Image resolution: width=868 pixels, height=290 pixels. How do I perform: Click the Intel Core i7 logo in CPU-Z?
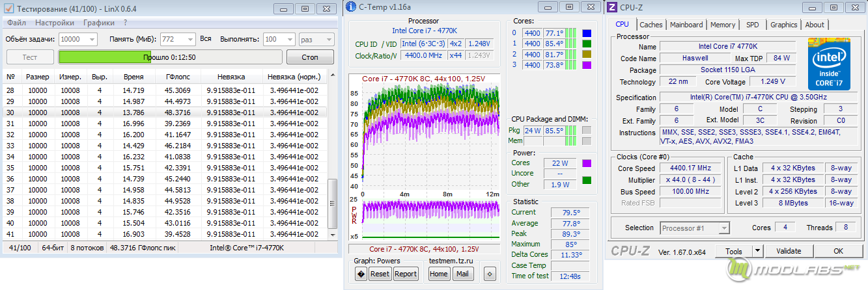pyautogui.click(x=830, y=63)
